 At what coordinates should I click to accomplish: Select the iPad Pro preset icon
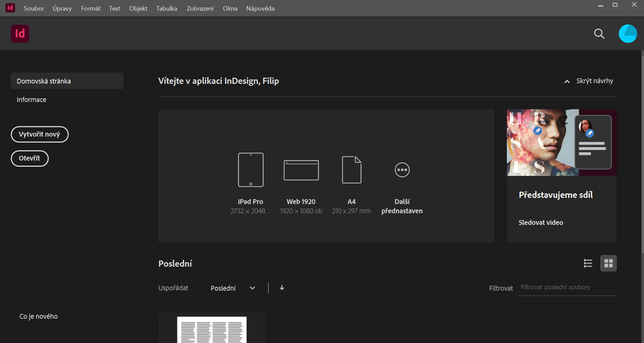click(x=251, y=170)
